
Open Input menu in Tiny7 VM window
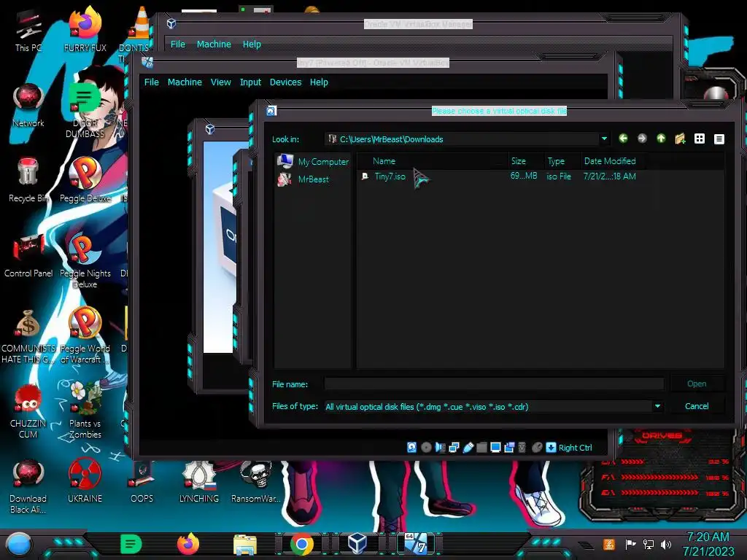coord(251,82)
